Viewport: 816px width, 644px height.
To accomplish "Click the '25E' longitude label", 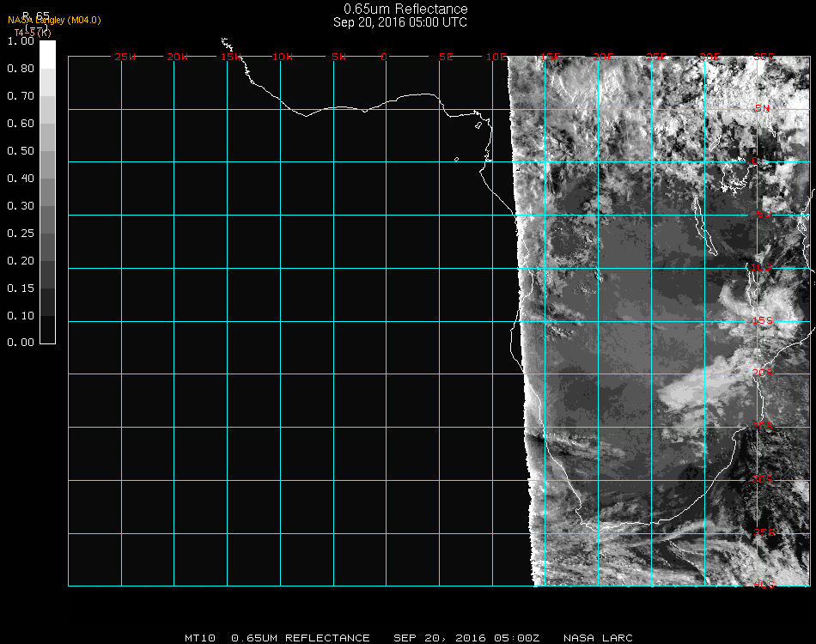I will pos(656,57).
